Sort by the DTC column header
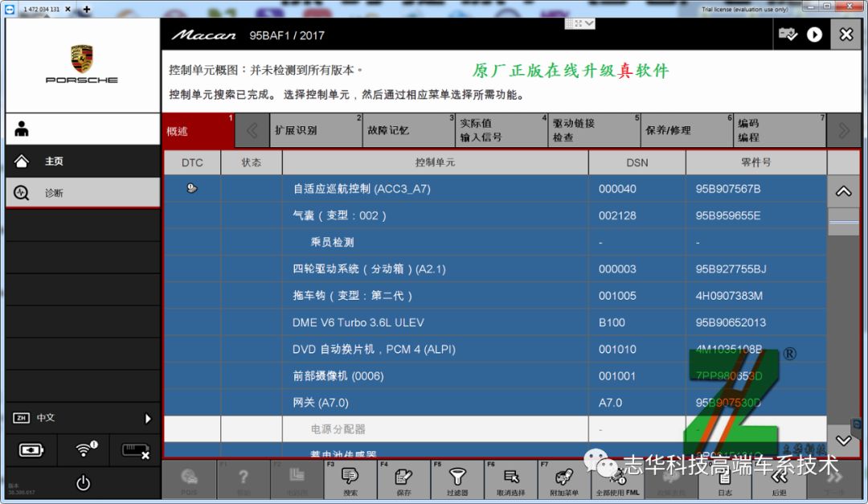This screenshot has height=504, width=868. point(192,162)
